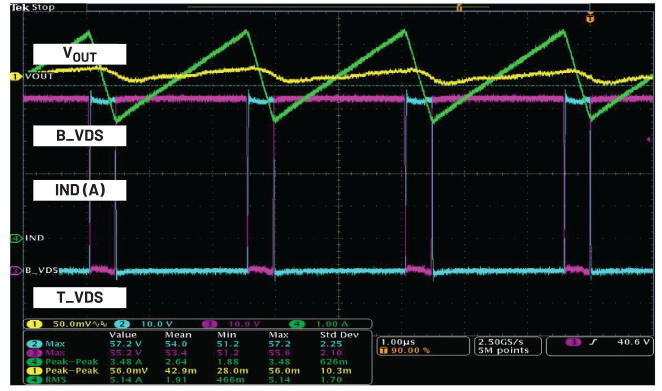The height and width of the screenshot is (391, 662).
Task: Click the magenta 3 badge in Max row
Action: tap(35, 353)
